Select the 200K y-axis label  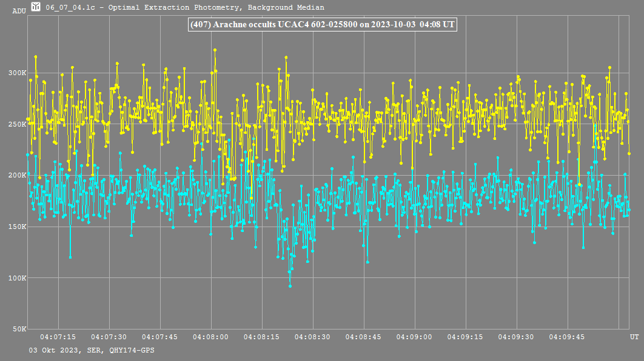(16, 176)
